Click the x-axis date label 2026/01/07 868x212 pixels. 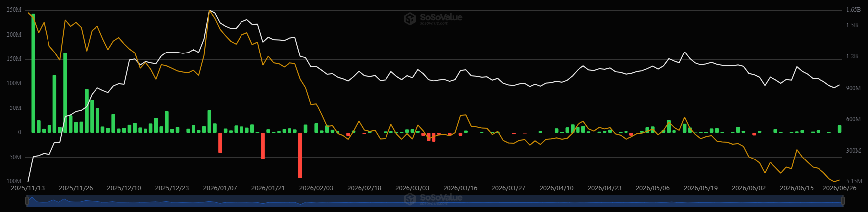[220, 188]
